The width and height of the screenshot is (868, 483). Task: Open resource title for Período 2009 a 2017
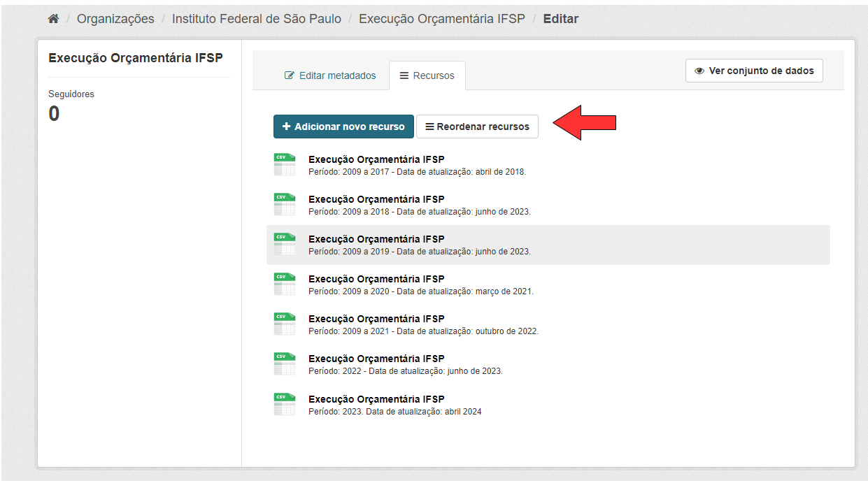[376, 159]
